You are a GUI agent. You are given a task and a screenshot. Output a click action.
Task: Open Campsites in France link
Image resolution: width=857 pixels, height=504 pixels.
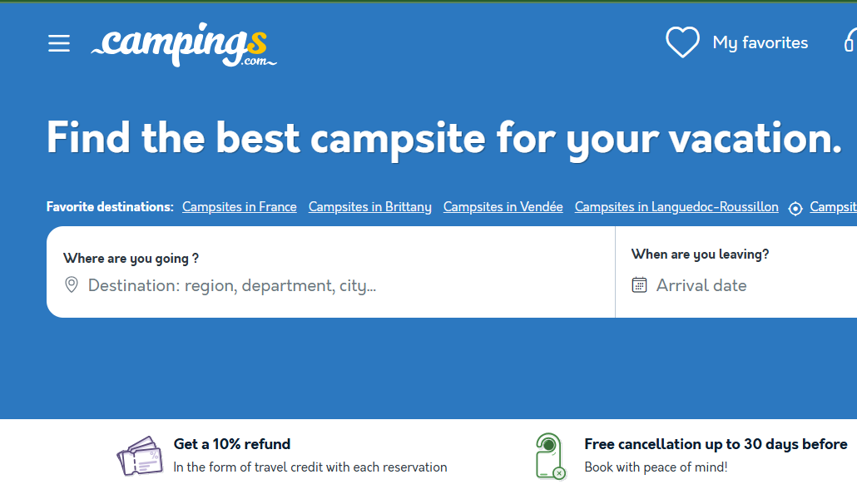pos(240,207)
